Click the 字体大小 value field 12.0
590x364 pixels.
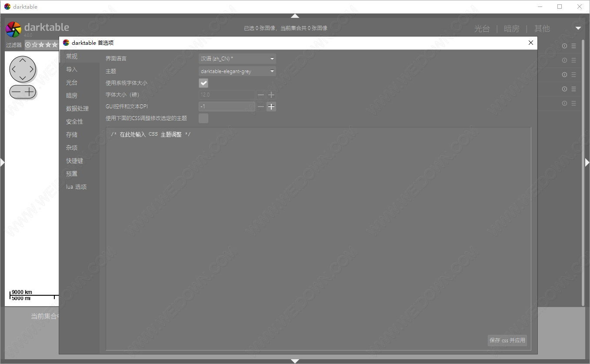coord(227,95)
